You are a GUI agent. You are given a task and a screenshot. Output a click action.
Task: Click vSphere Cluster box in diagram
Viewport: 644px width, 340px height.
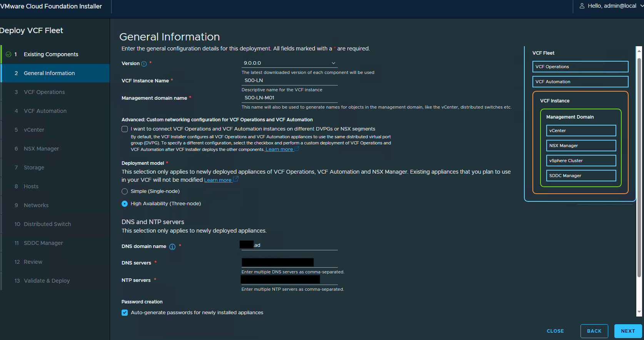(x=581, y=161)
